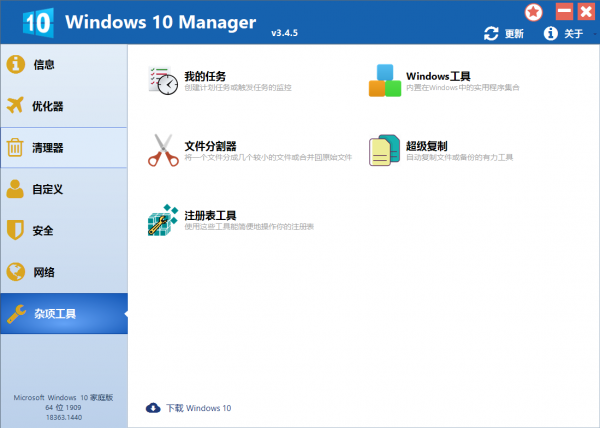The width and height of the screenshot is (600, 428).
Task: Open the scissors 文件分割器 icon
Action: [163, 150]
